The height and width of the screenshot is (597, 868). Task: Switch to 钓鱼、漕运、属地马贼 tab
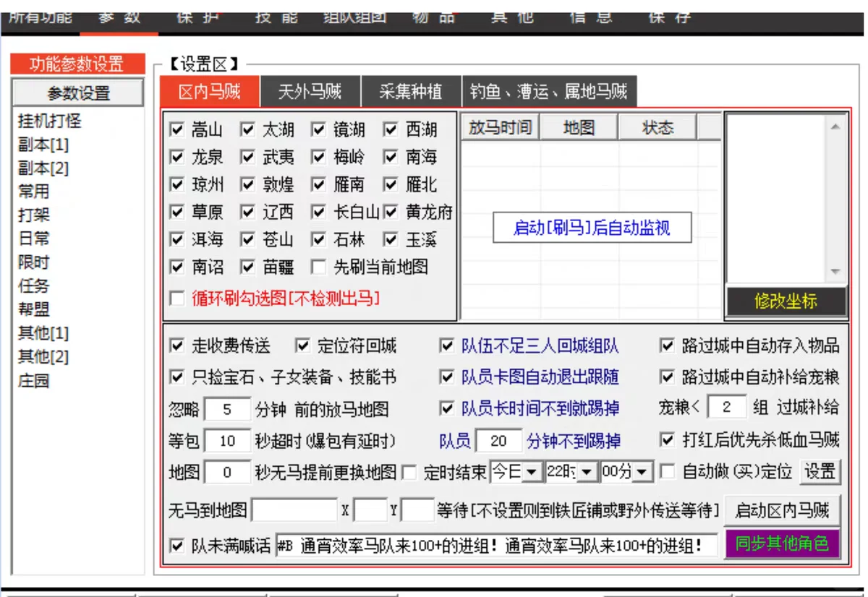(548, 92)
